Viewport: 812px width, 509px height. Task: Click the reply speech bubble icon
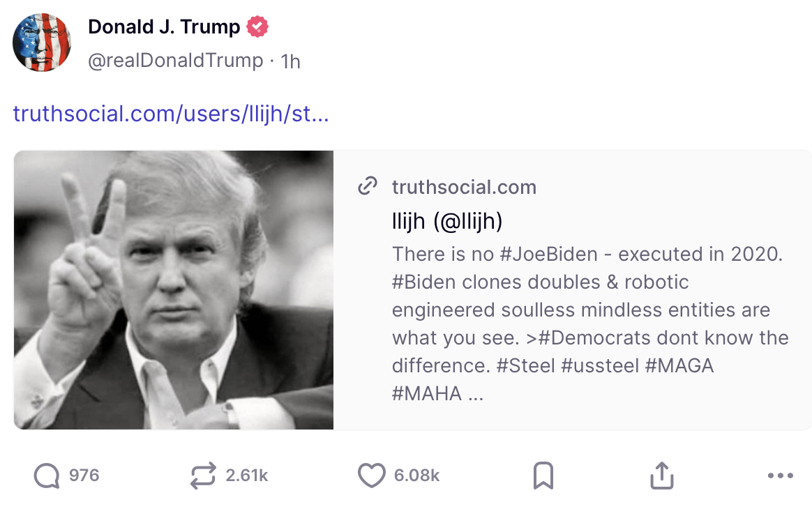pos(47,476)
